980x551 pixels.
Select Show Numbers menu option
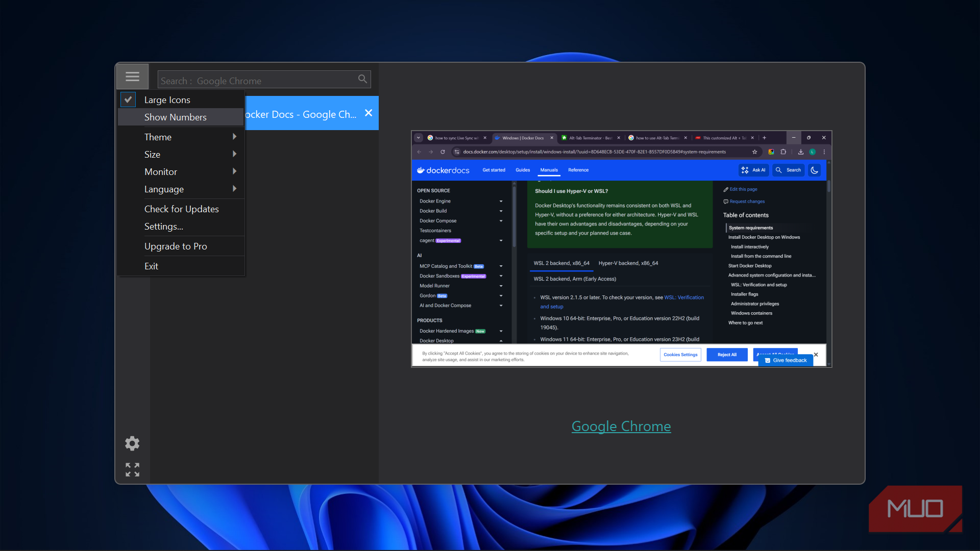point(181,117)
